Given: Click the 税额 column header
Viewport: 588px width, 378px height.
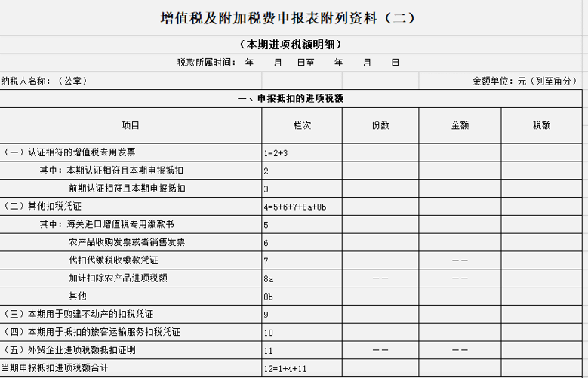Looking at the screenshot, I should coord(541,125).
